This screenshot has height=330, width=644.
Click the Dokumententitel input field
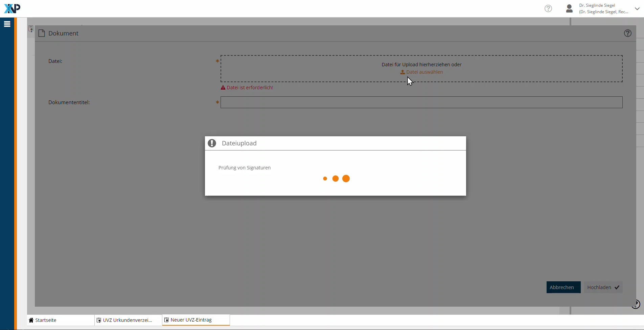pyautogui.click(x=421, y=102)
